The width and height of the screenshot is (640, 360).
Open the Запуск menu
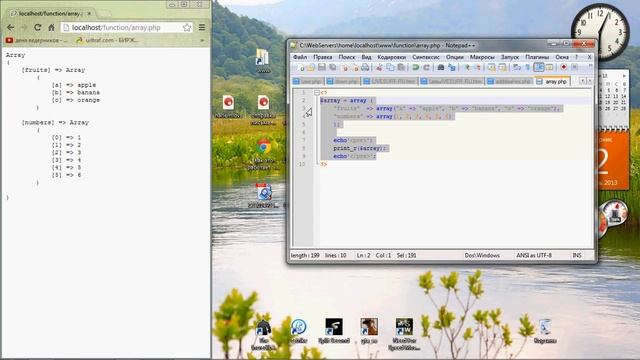pos(510,57)
